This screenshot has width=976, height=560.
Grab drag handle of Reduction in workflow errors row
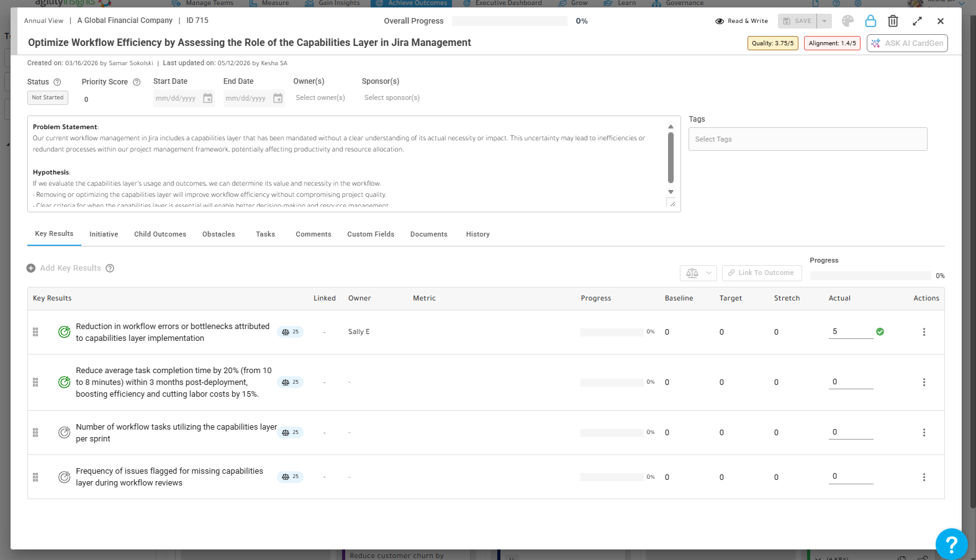point(35,332)
